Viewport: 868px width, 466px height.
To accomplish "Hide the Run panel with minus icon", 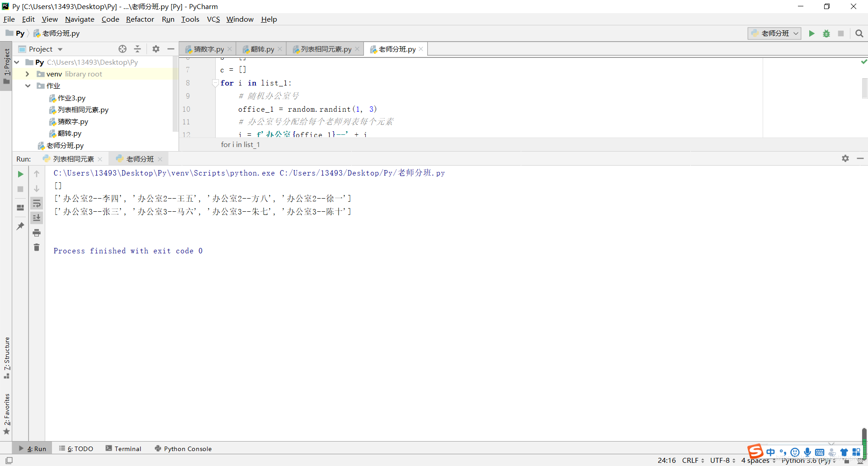I will click(860, 158).
